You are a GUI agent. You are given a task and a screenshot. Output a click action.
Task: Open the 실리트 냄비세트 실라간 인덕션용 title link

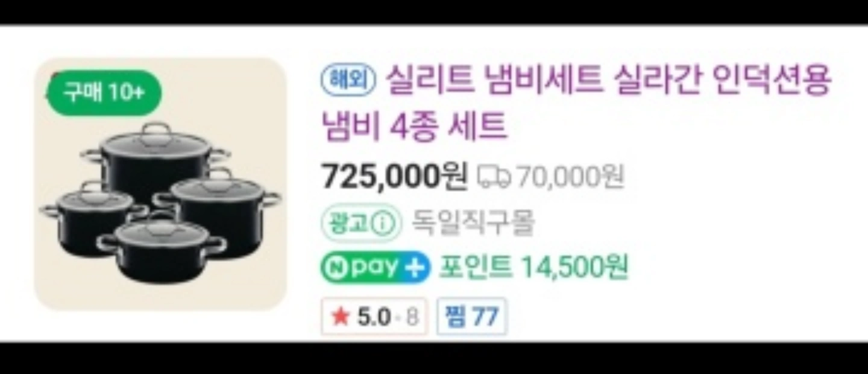608,80
